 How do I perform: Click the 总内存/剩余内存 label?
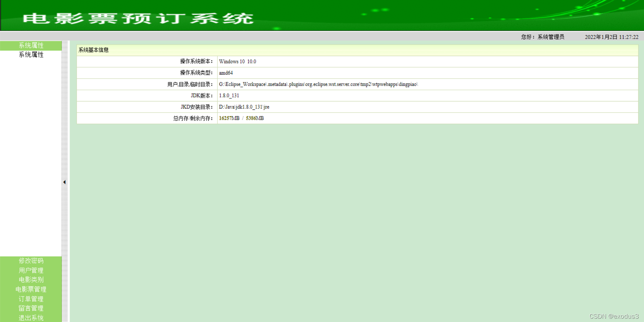pyautogui.click(x=193, y=118)
